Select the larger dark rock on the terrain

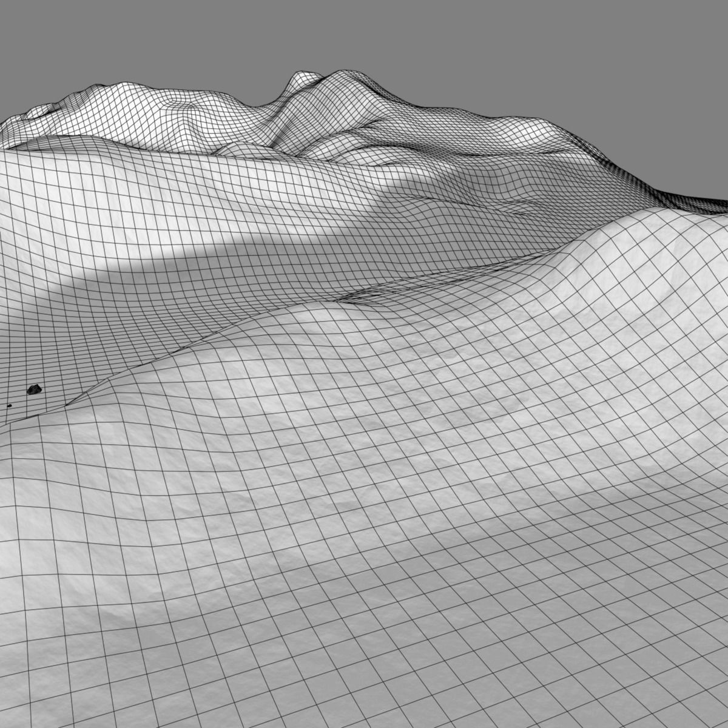[x=34, y=389]
